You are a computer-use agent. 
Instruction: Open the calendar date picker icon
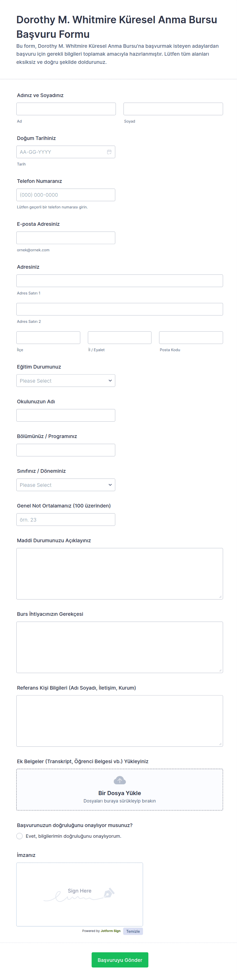pyautogui.click(x=109, y=152)
